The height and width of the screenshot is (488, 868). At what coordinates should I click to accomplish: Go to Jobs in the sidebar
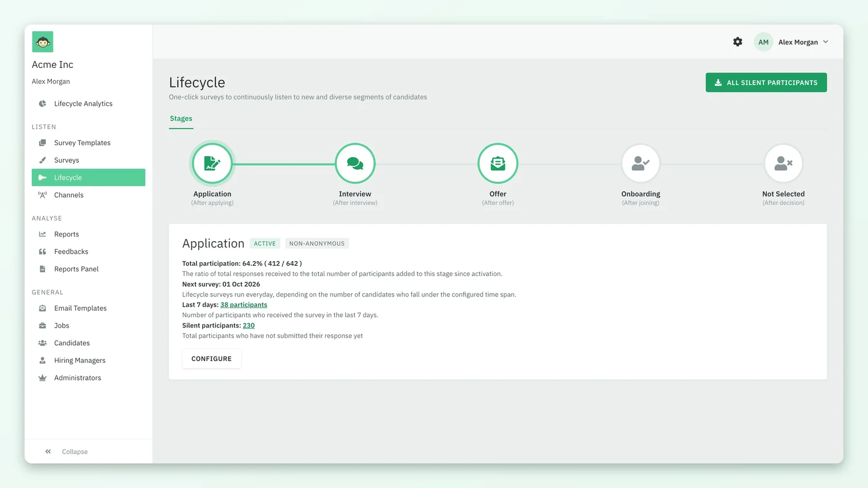coord(89,326)
